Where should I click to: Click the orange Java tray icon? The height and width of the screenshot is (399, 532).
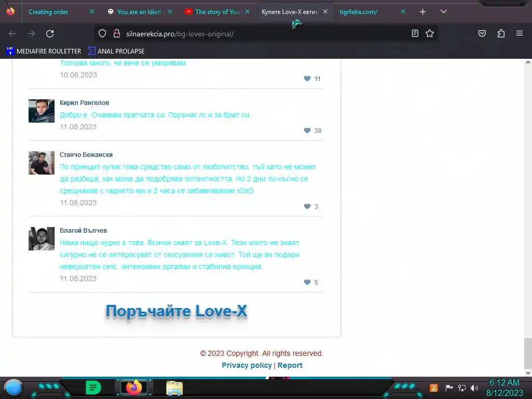click(x=434, y=388)
